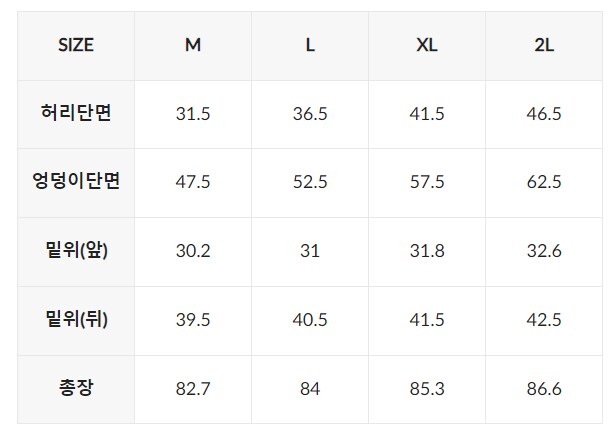Click the 47.5 hip value for M
The width and height of the screenshot is (612, 428).
193,182
